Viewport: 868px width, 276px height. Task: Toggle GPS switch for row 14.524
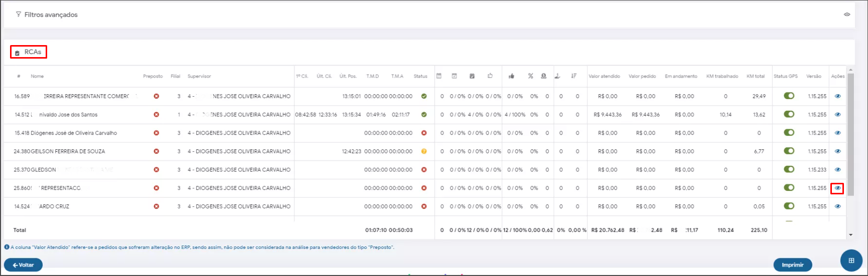[x=789, y=206]
